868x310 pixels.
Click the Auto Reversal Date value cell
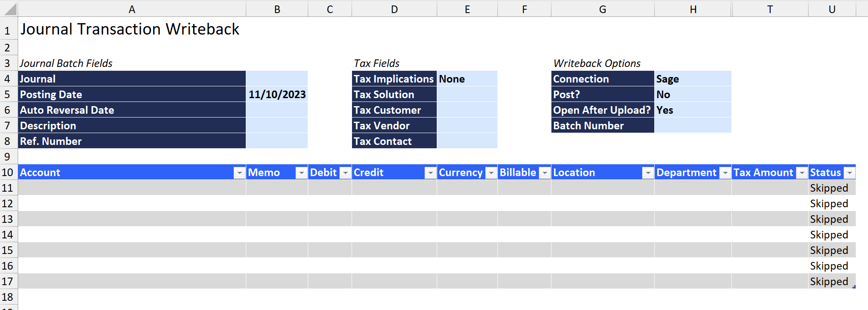tap(277, 110)
